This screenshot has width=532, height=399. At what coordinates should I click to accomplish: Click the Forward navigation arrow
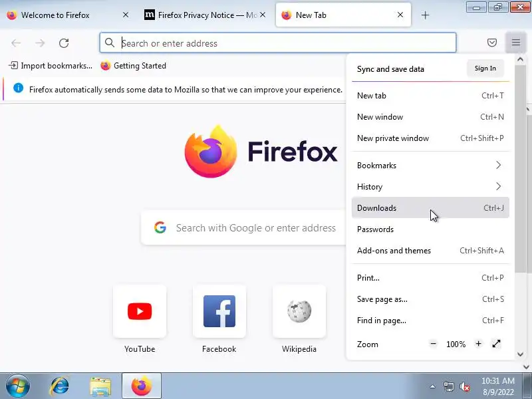click(40, 43)
